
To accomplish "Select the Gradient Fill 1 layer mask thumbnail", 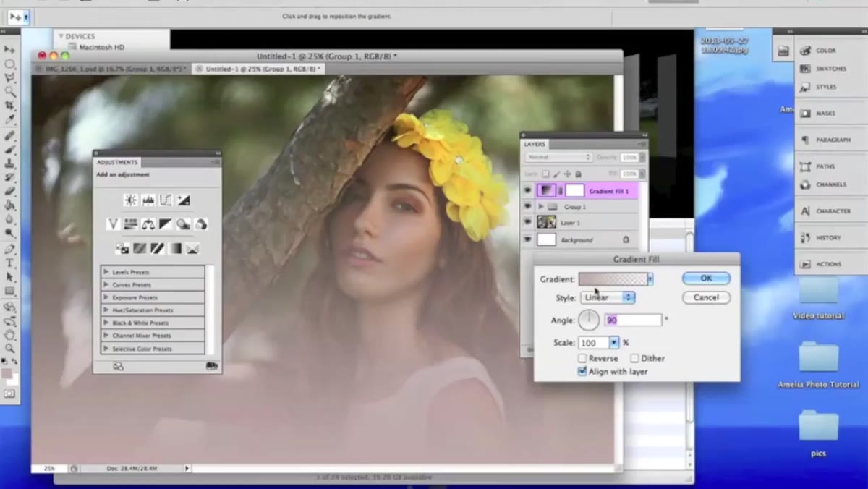I will (574, 191).
